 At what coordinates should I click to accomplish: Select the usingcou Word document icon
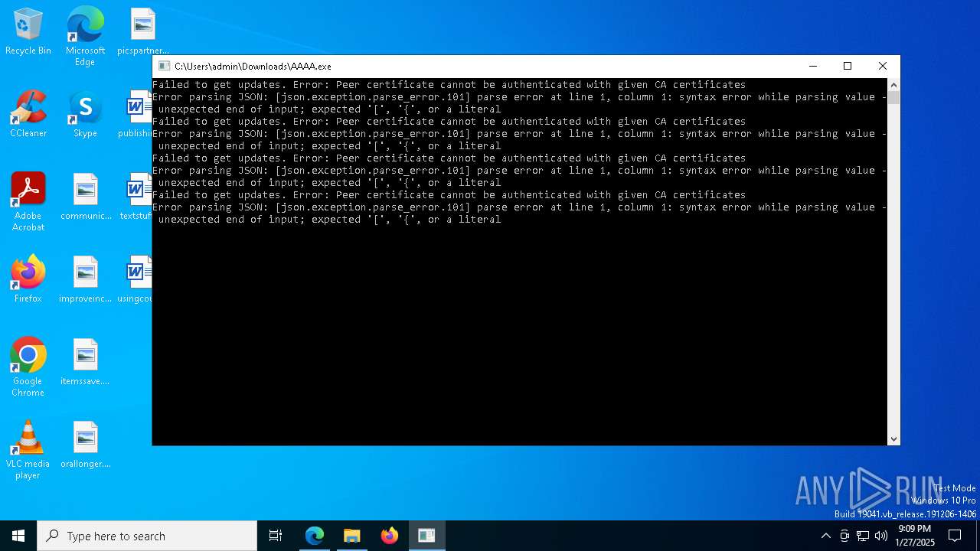coord(139,279)
